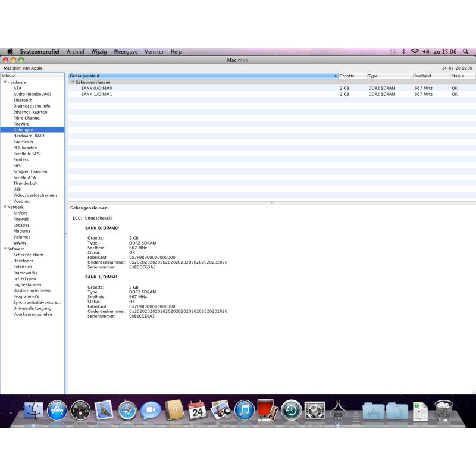Open the Apple menu
Image resolution: width=476 pixels, height=476 pixels.
coord(10,51)
